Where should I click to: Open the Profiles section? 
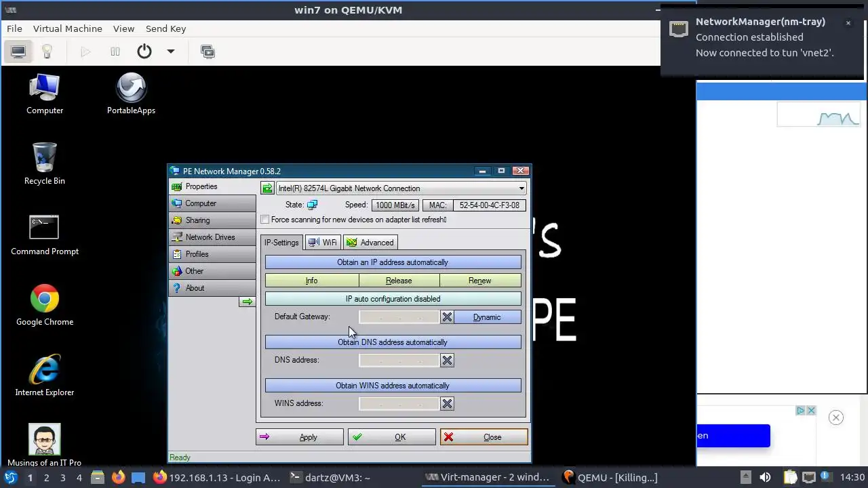point(212,254)
